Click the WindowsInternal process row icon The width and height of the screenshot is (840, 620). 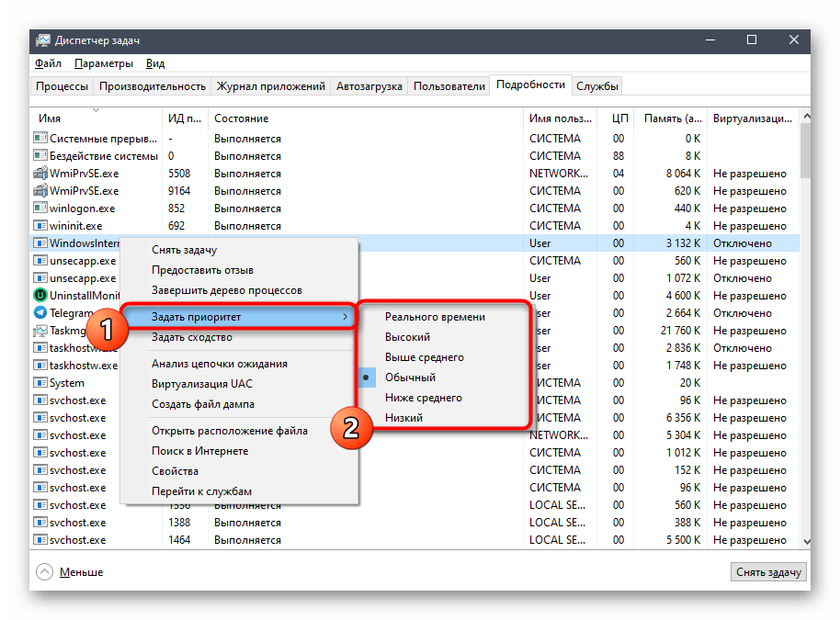click(40, 242)
